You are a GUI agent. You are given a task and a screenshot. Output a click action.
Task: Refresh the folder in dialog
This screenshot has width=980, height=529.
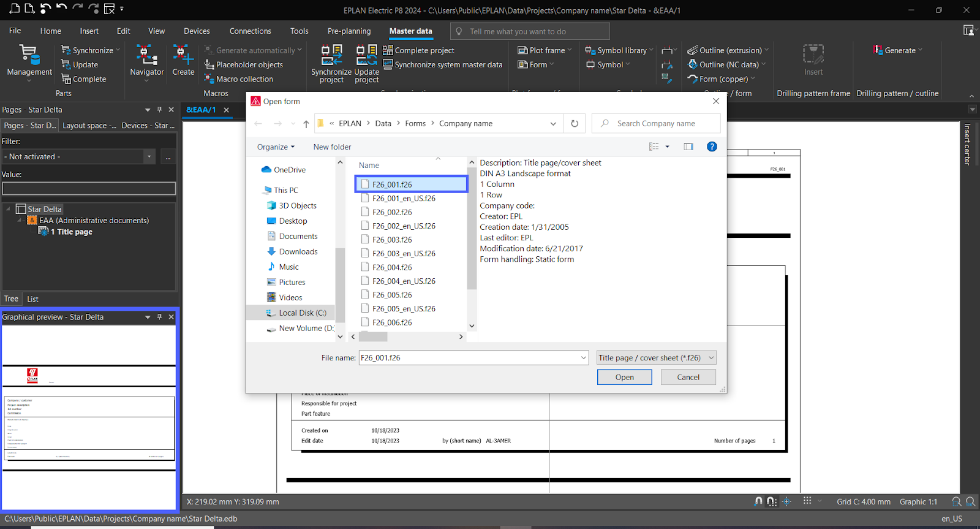click(575, 124)
